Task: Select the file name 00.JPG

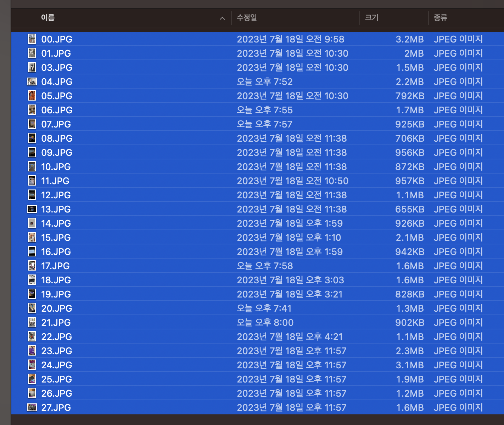Action: tap(57, 39)
